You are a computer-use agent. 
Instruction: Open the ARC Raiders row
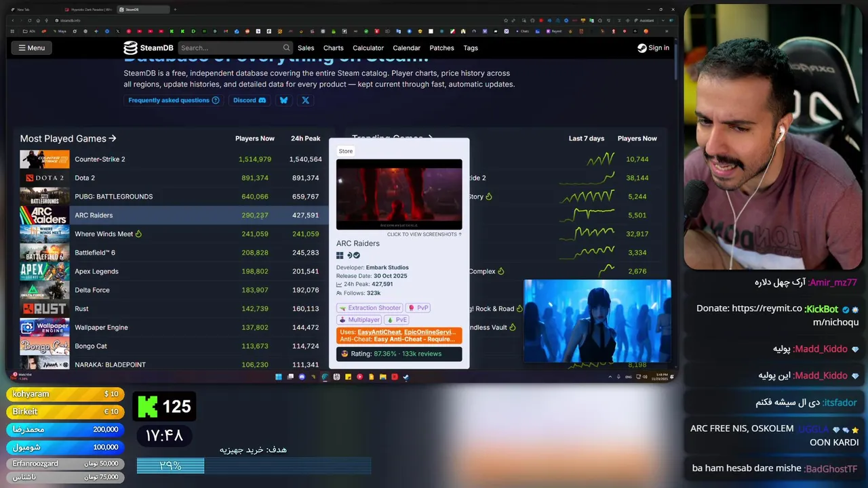tap(174, 215)
